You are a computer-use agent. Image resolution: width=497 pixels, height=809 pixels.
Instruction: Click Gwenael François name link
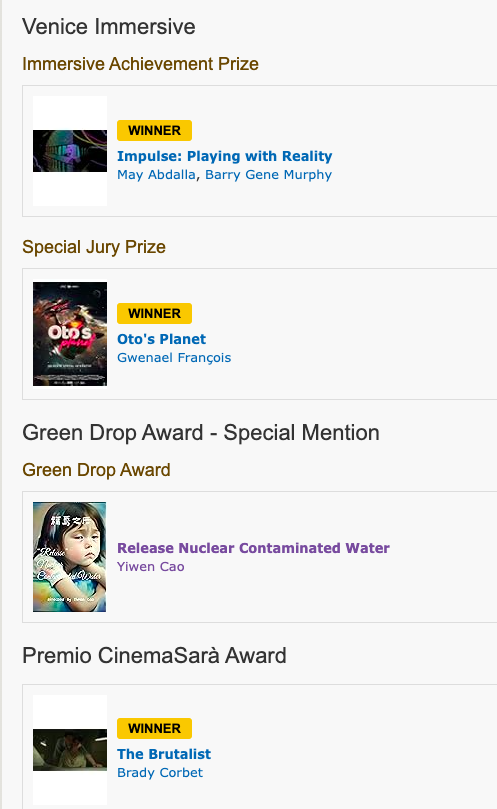174,358
